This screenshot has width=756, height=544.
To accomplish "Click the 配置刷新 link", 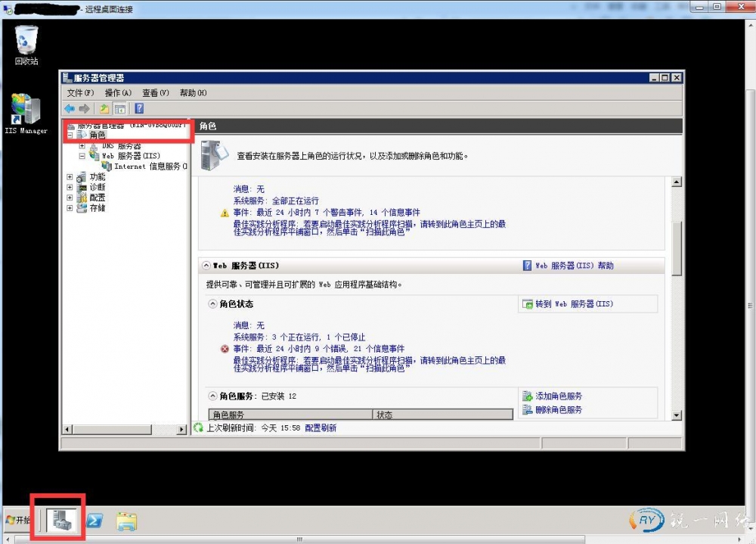I will coord(321,428).
